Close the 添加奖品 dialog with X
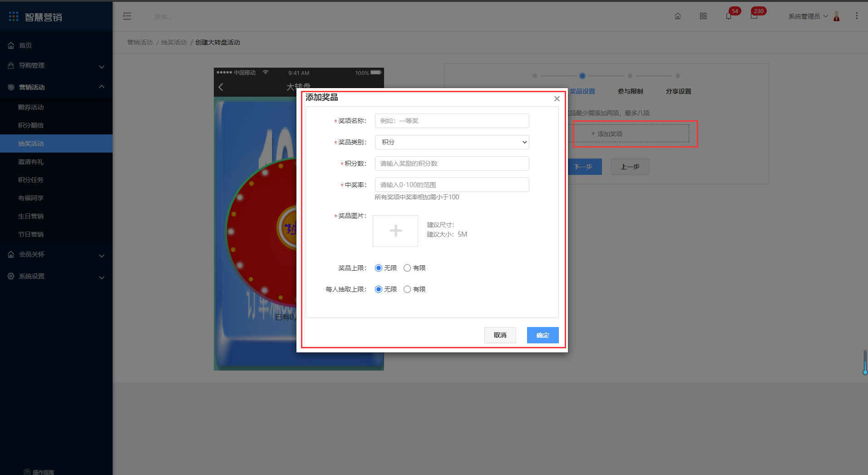868x475 pixels. (x=557, y=99)
